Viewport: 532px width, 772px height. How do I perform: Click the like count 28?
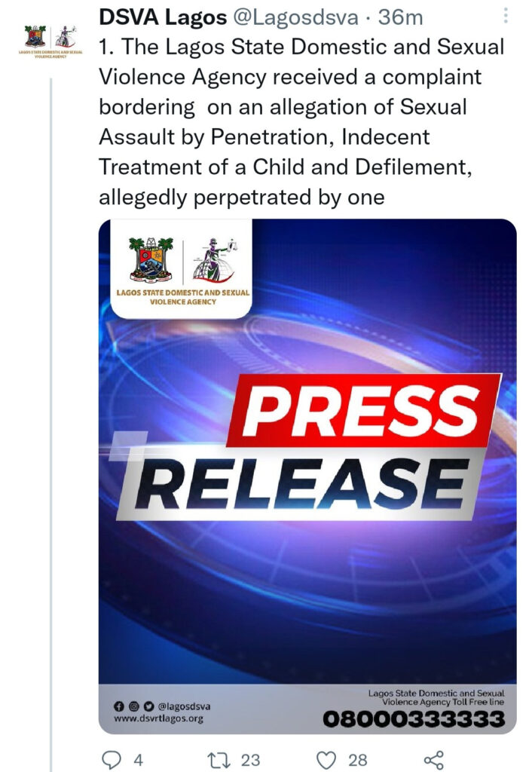[358, 760]
